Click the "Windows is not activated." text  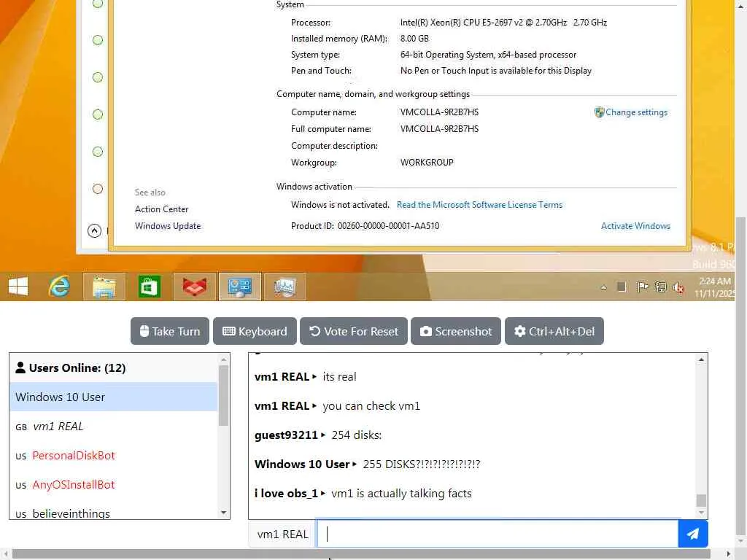[340, 205]
